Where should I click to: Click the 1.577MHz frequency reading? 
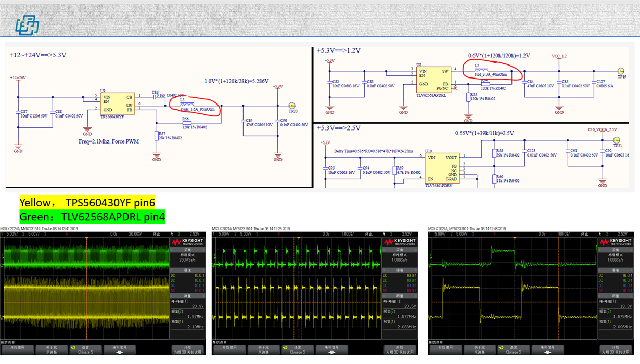tap(407, 316)
